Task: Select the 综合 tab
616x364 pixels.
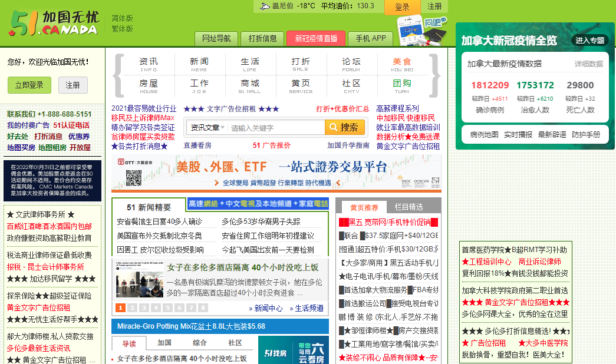Action: point(200,343)
